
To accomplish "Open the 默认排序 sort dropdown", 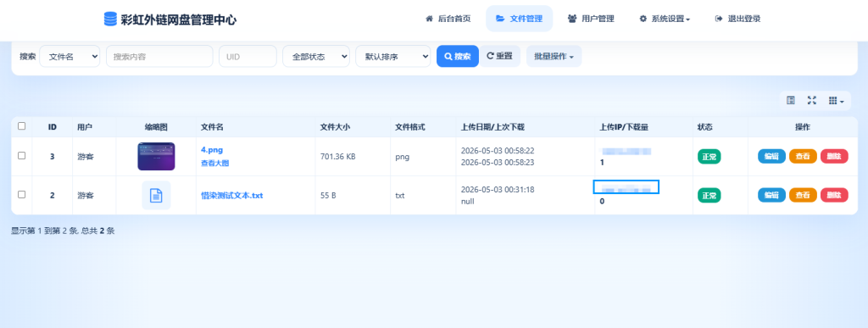I will (x=393, y=57).
